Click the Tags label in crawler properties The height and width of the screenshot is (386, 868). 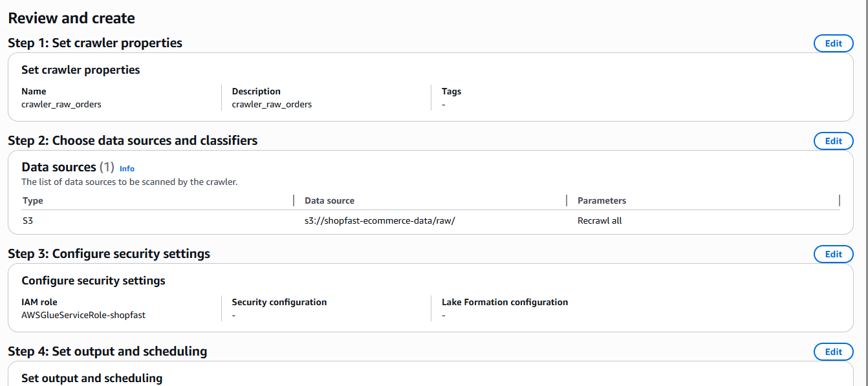pyautogui.click(x=451, y=91)
